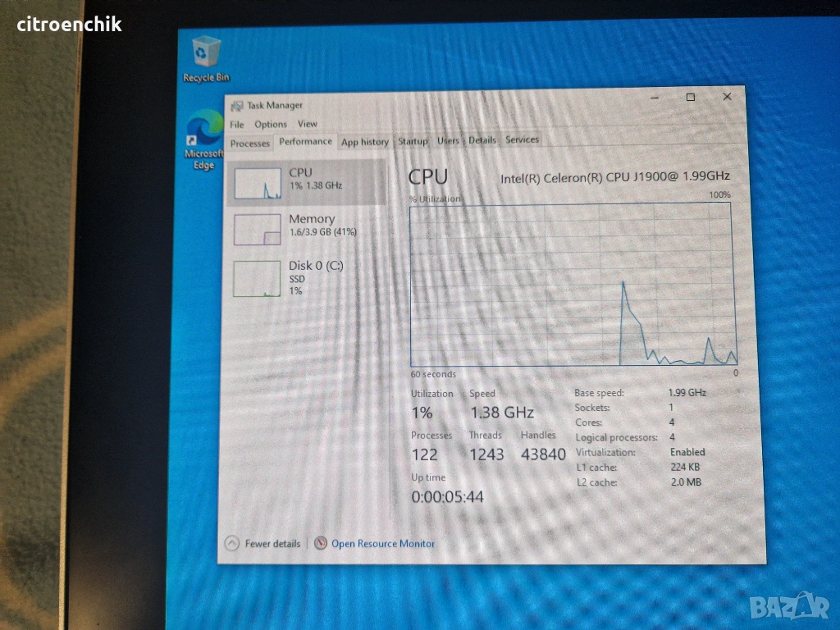Screen dimensions: 840x630
Task: Switch to the App history tab
Action: pos(364,142)
